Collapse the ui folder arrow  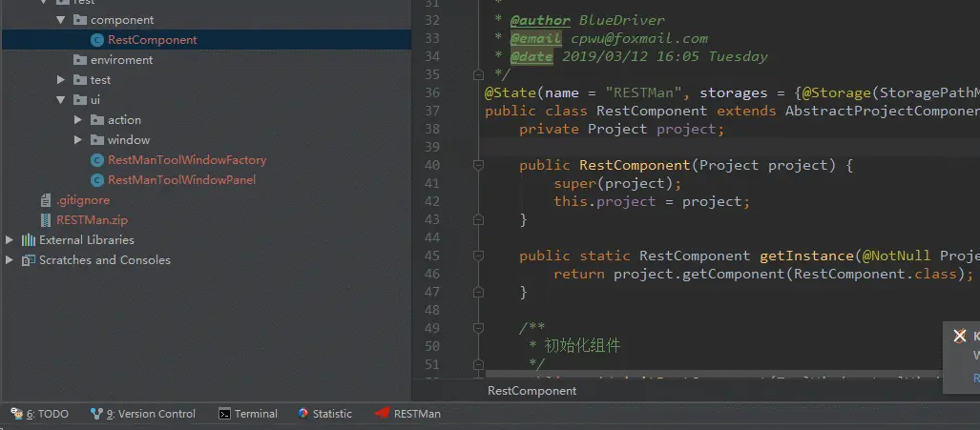pyautogui.click(x=61, y=100)
